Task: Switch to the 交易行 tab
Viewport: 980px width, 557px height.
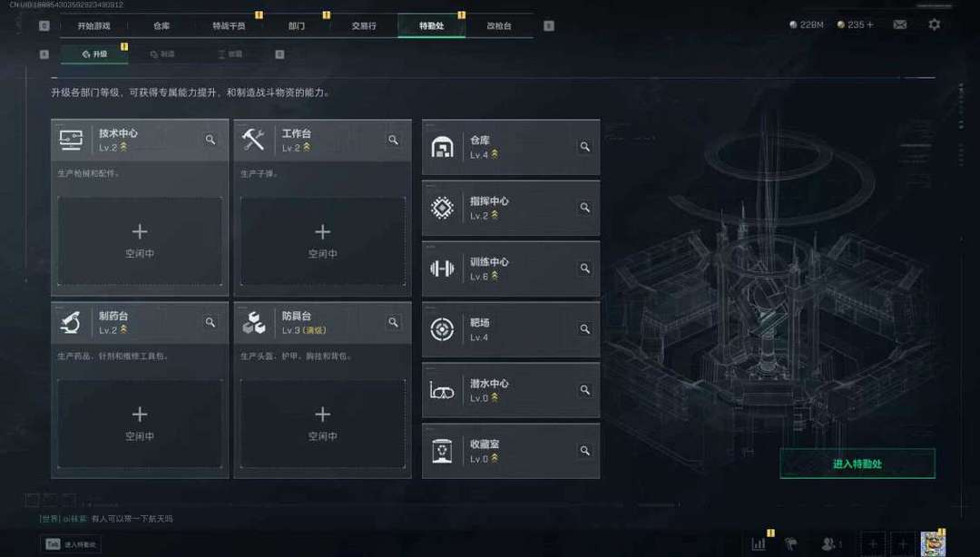Action: coord(364,25)
